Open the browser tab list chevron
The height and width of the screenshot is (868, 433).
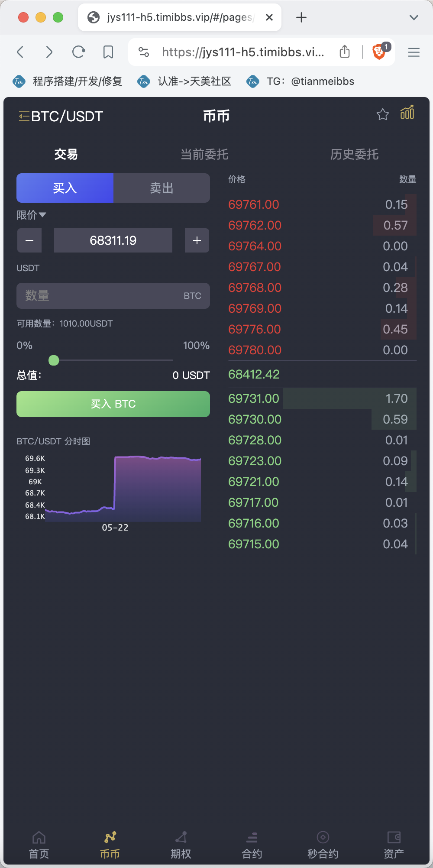point(414,17)
